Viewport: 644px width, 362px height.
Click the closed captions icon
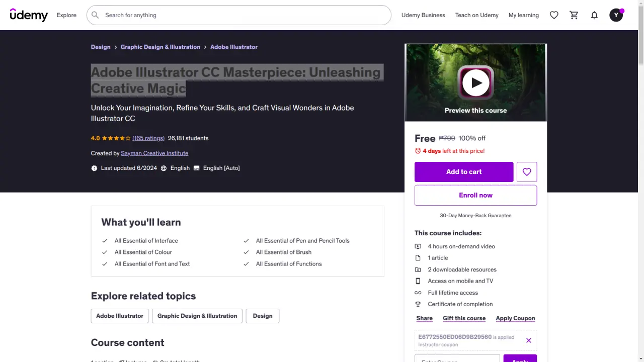tap(196, 168)
